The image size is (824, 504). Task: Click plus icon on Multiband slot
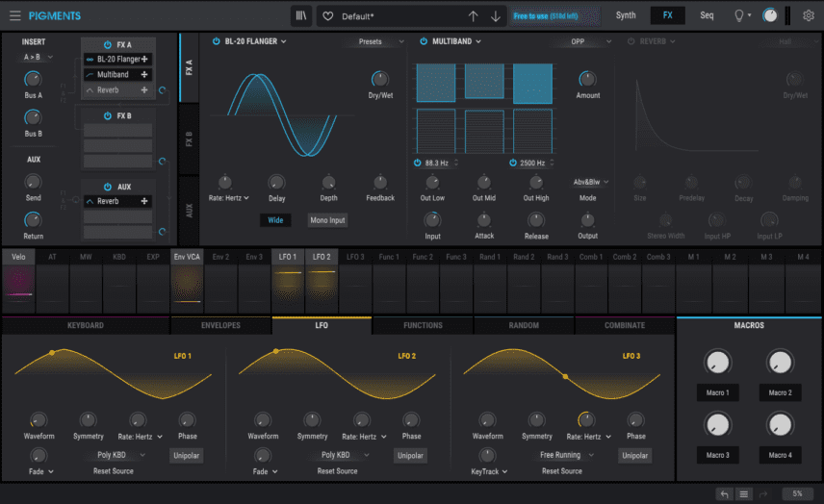144,75
